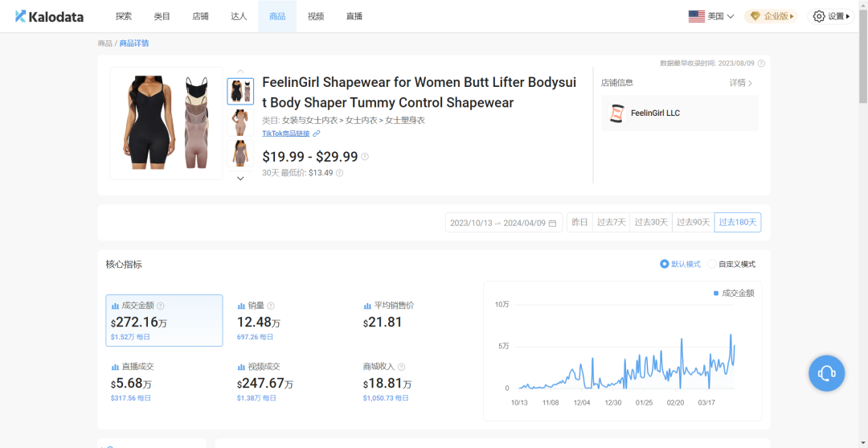
Task: Select the third product thumbnail
Action: point(240,154)
